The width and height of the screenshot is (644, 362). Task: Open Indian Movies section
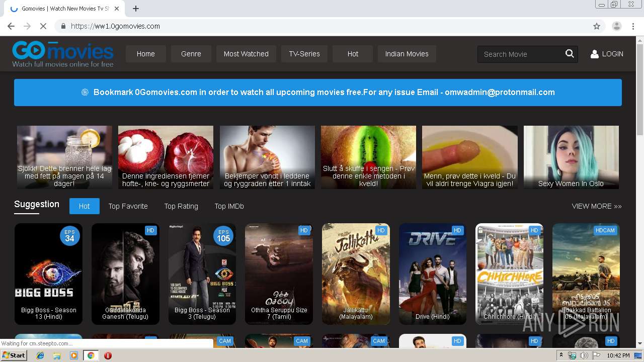407,54
